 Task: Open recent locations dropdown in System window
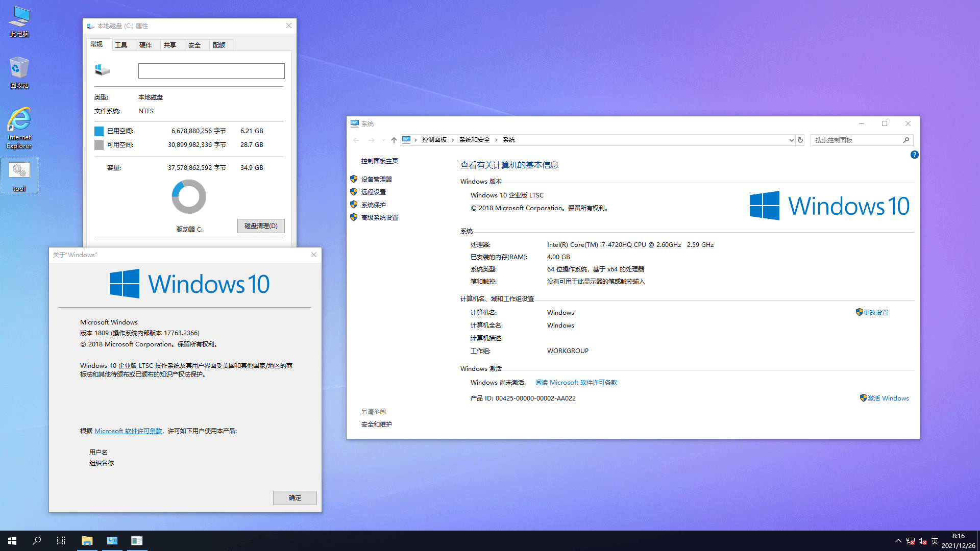383,140
